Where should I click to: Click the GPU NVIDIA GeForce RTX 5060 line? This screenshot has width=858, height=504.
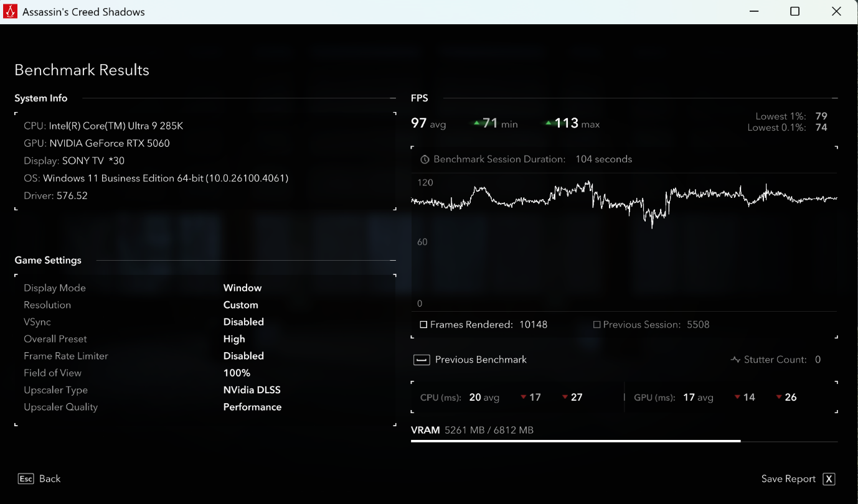coord(97,143)
